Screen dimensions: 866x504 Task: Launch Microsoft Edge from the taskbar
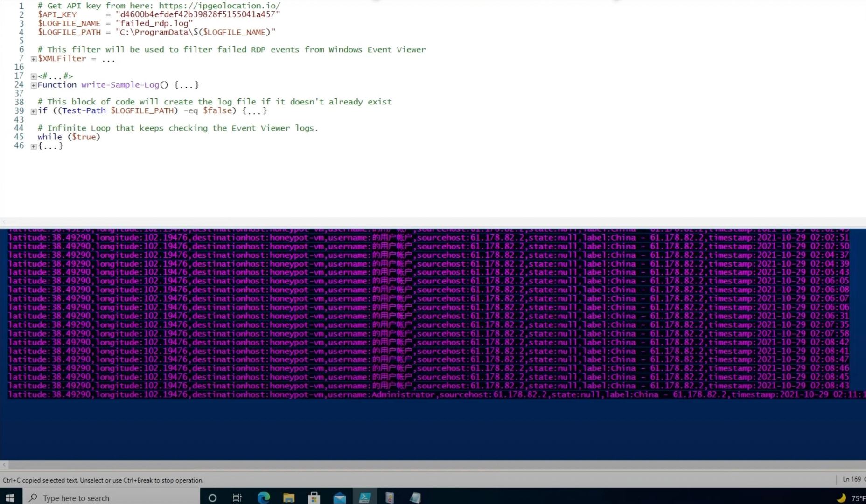(x=264, y=498)
